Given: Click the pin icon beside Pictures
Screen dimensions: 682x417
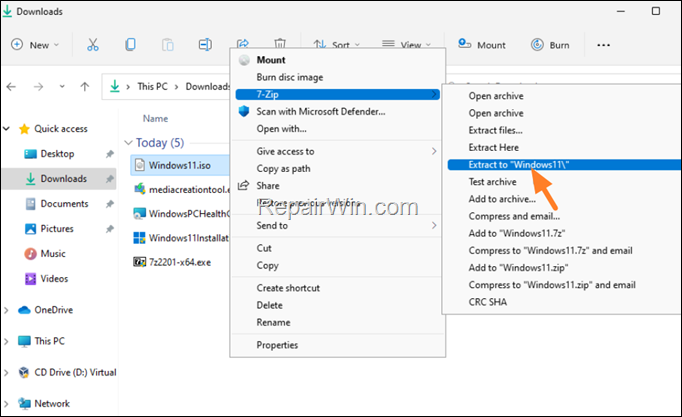Looking at the screenshot, I should coord(110,229).
